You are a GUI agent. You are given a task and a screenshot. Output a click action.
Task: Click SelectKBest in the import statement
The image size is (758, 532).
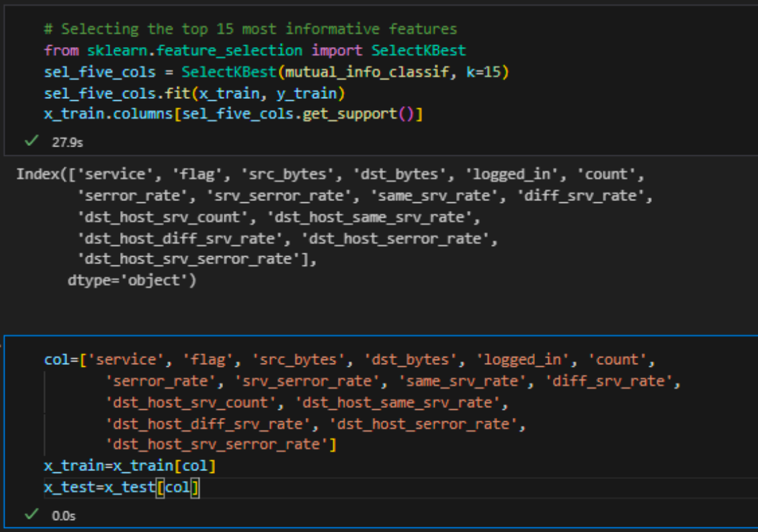pyautogui.click(x=418, y=50)
